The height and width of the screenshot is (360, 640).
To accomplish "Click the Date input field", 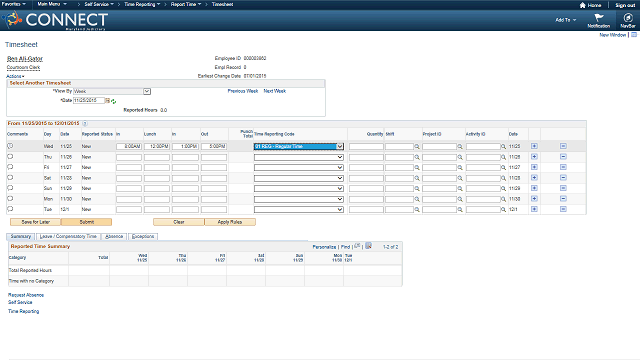I will click(89, 100).
